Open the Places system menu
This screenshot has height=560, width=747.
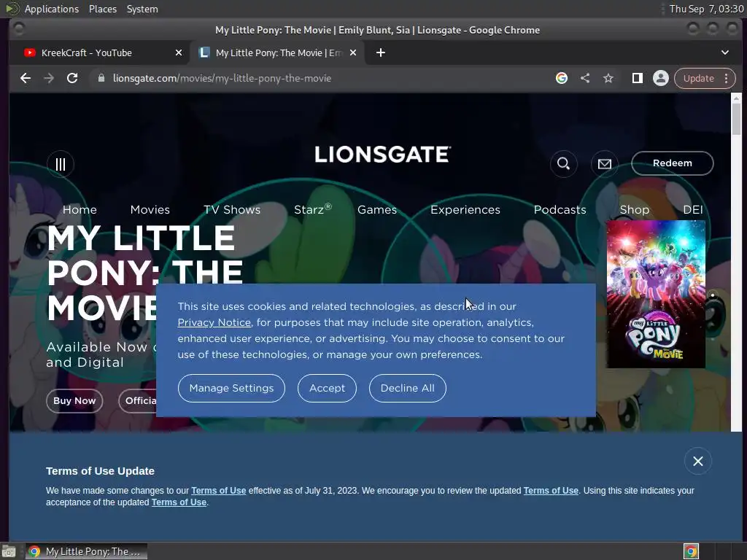click(102, 9)
